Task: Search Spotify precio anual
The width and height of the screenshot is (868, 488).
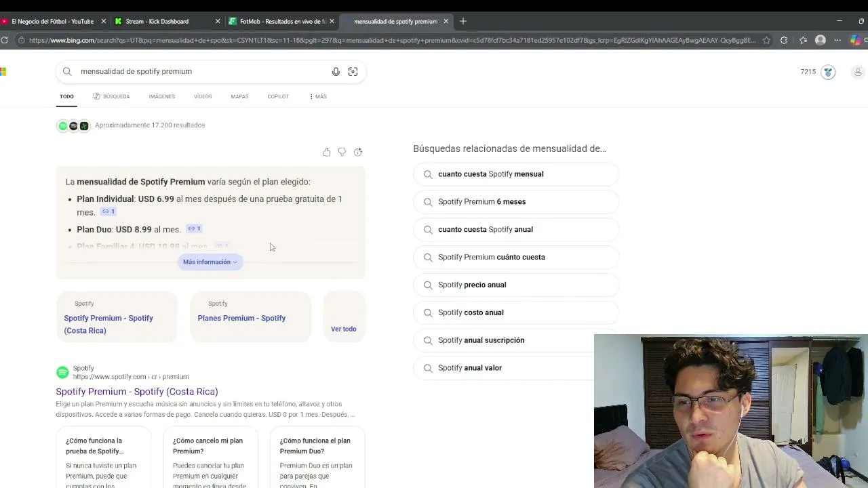Action: [516, 285]
